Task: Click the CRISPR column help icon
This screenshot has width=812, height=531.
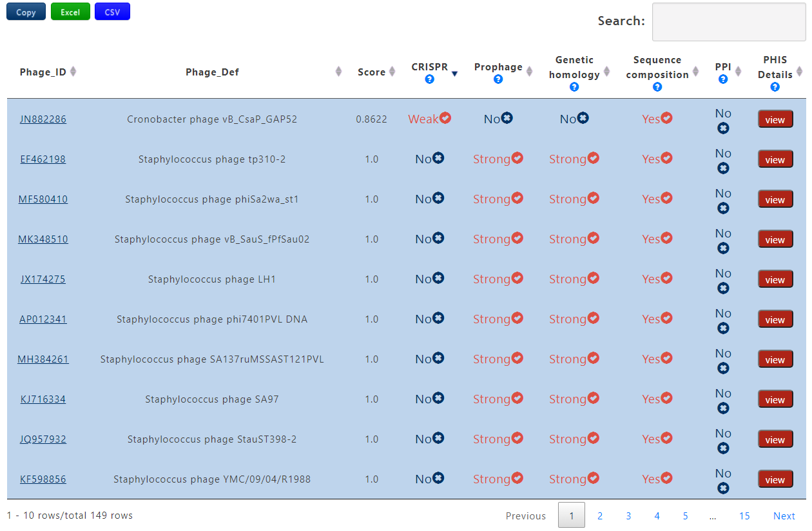Action: tap(429, 80)
